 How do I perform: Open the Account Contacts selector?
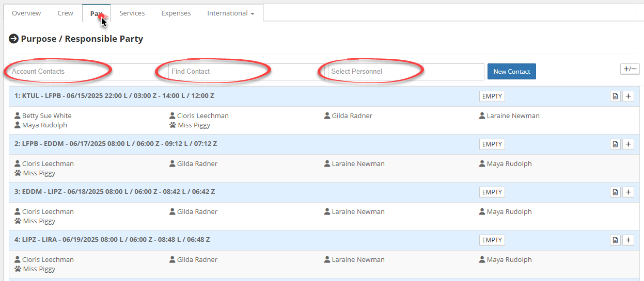tap(86, 72)
